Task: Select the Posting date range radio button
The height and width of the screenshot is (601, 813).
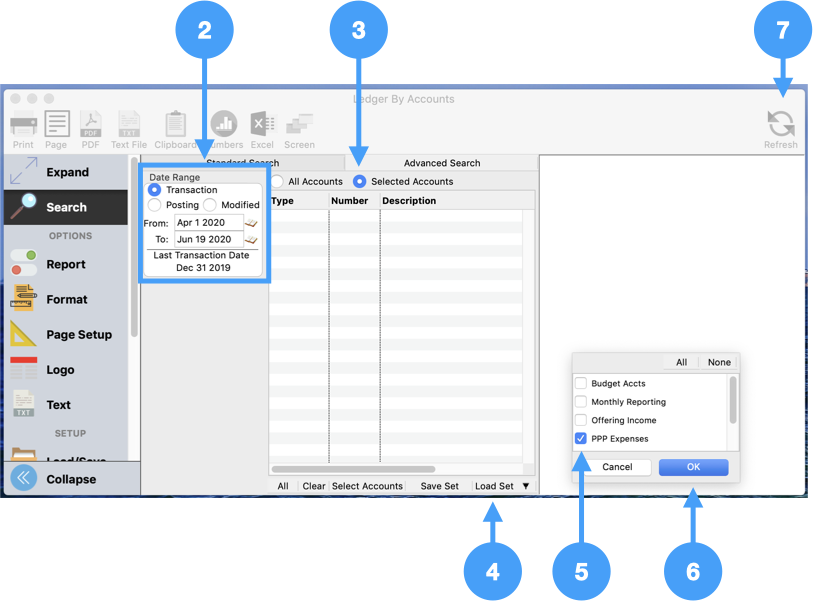Action: coord(155,205)
